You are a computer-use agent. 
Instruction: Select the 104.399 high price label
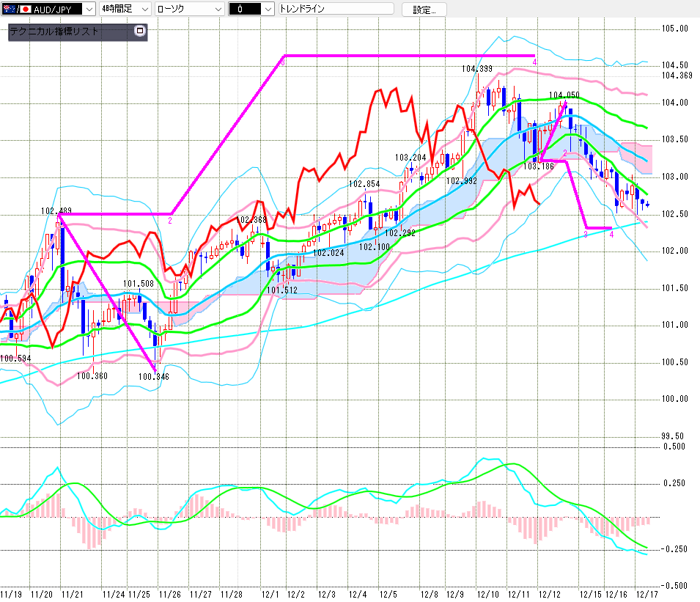476,68
